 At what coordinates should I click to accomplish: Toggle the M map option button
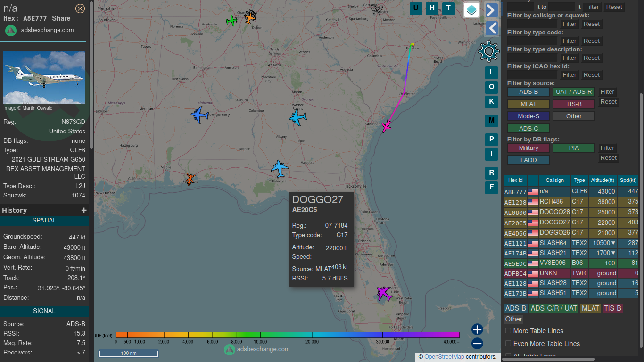(x=491, y=121)
